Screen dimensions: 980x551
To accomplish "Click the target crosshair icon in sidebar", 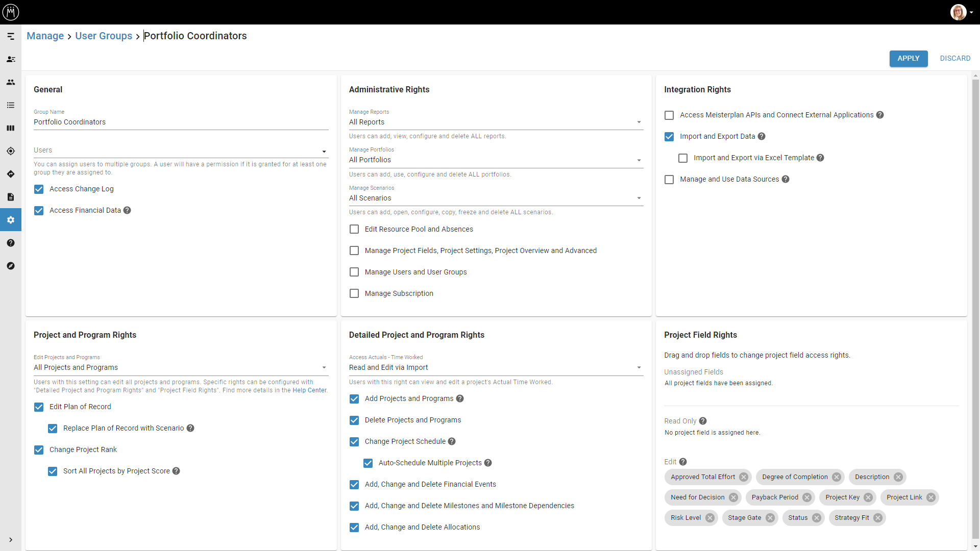I will click(x=11, y=151).
